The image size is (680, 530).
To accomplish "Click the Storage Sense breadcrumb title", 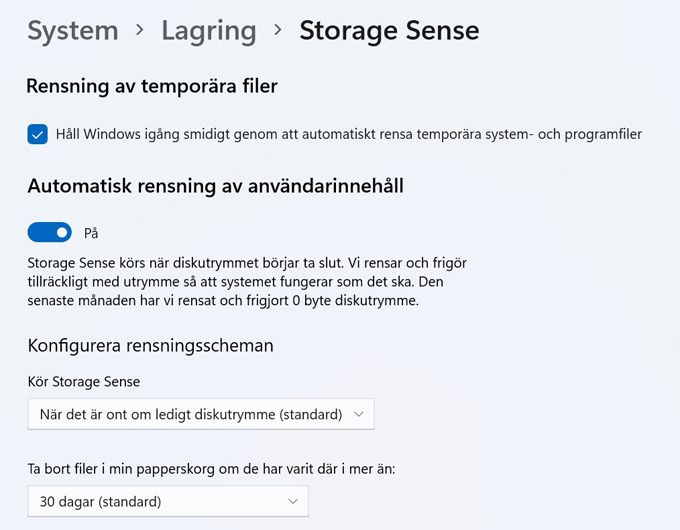I will point(389,31).
